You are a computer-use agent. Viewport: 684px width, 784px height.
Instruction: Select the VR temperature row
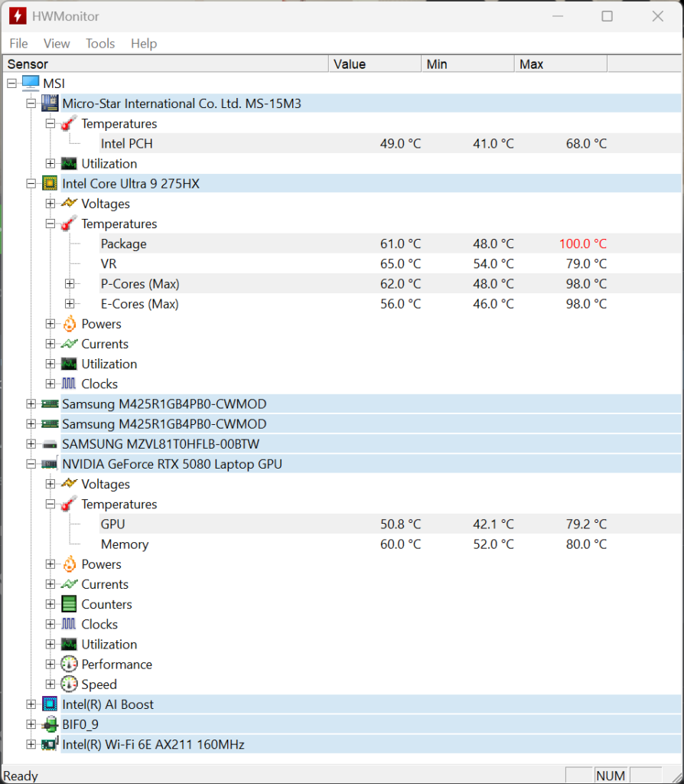389,263
